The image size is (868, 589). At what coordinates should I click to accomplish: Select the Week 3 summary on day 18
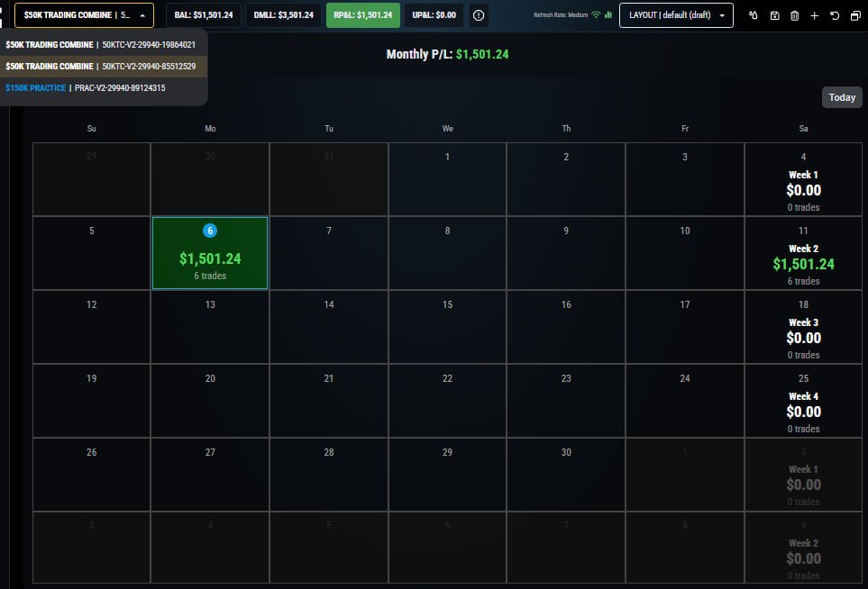(x=803, y=327)
